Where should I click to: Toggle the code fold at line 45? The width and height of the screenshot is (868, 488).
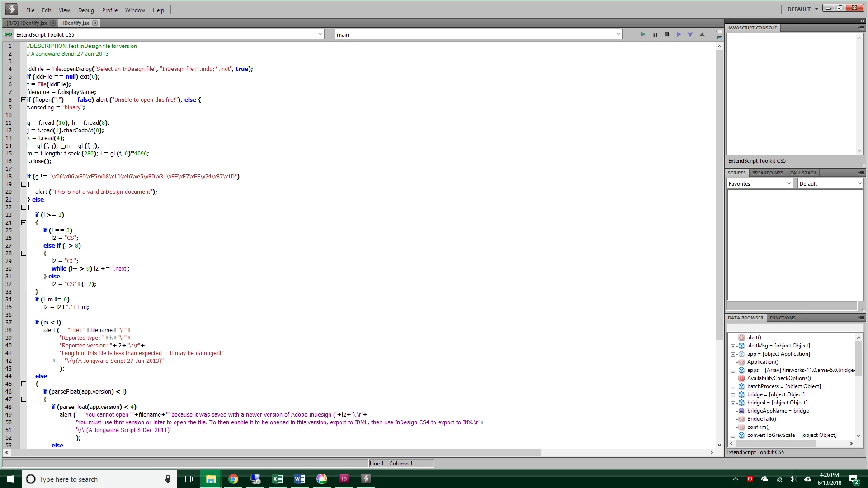tap(24, 384)
